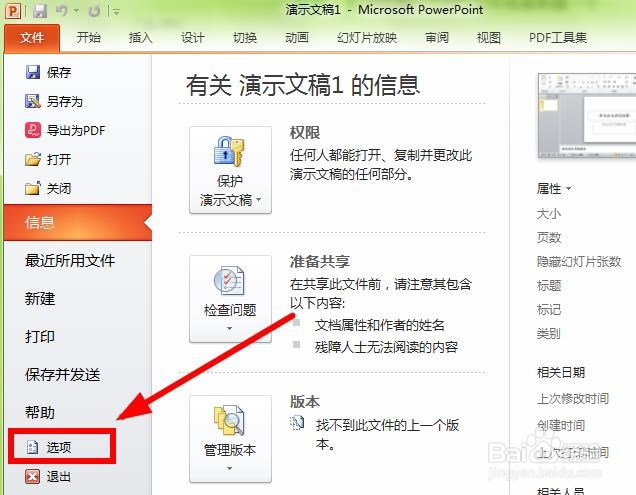The image size is (636, 495).
Task: Open the 幻灯片放映 tab
Action: (367, 38)
